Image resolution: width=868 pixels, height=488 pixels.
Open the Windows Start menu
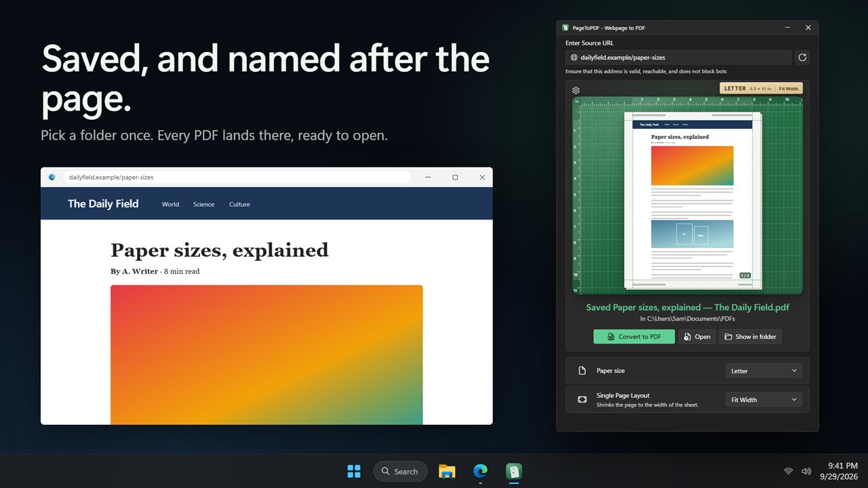pos(354,471)
